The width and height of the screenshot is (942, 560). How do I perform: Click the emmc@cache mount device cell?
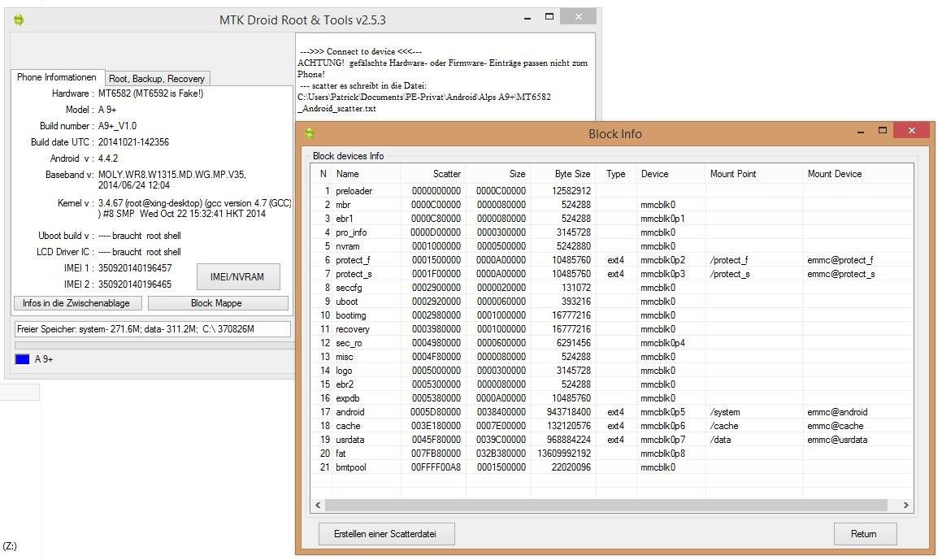(x=835, y=426)
